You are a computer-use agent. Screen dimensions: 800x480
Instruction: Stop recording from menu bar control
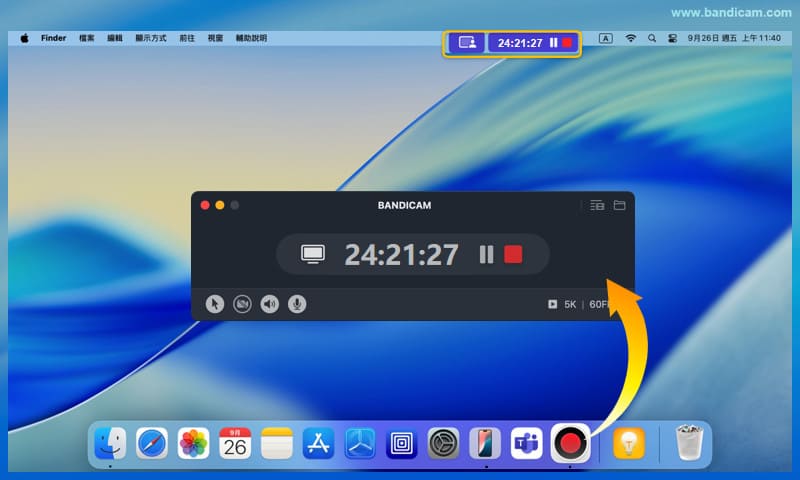(x=567, y=43)
